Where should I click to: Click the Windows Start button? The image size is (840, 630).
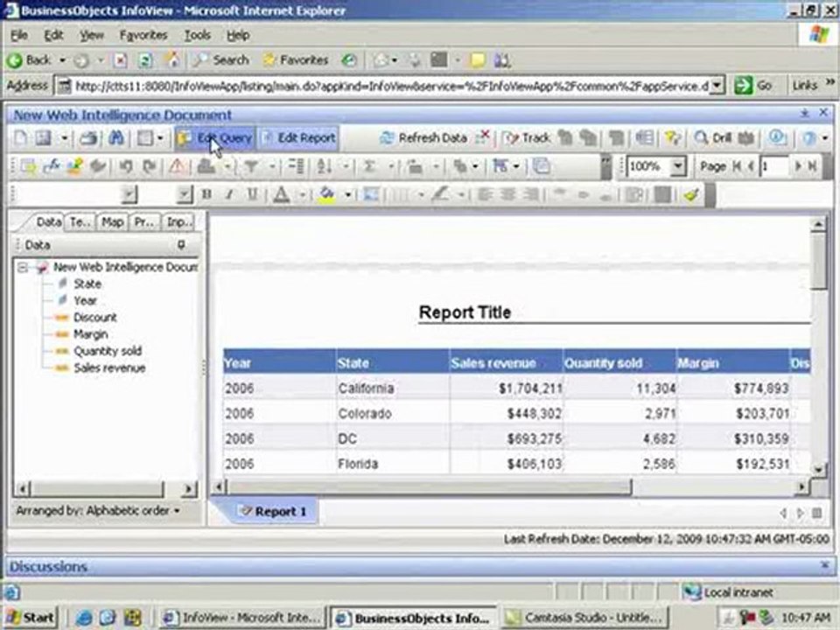coord(30,618)
